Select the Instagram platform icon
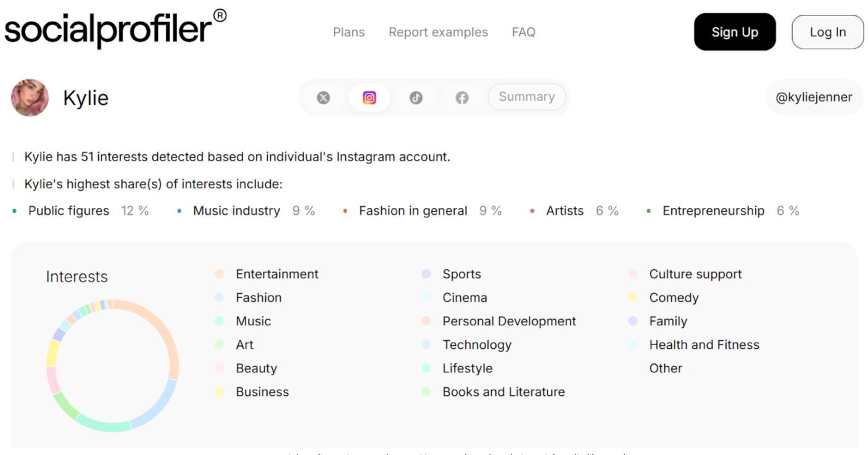 (x=369, y=97)
